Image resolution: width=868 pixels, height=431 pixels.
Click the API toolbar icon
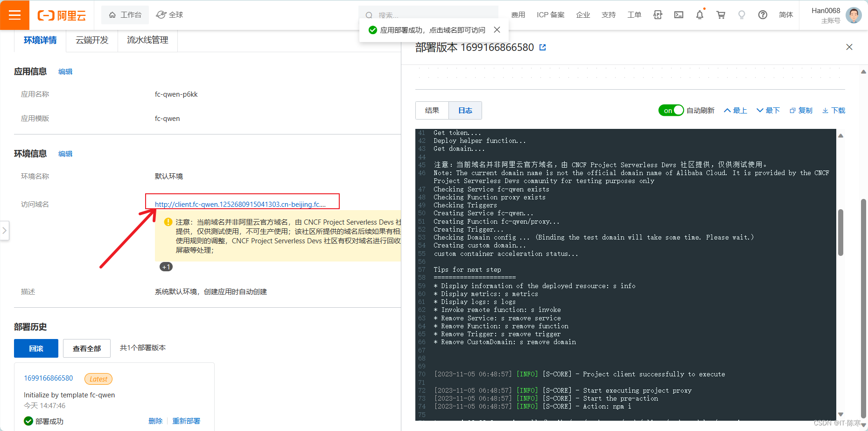coord(658,15)
